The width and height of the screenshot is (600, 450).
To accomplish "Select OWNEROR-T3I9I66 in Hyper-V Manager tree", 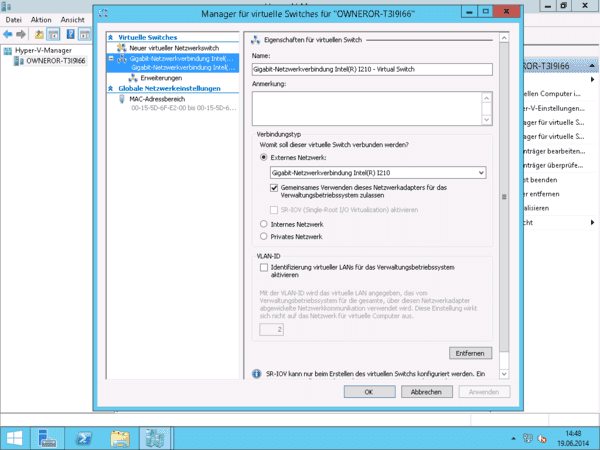I will tap(55, 61).
